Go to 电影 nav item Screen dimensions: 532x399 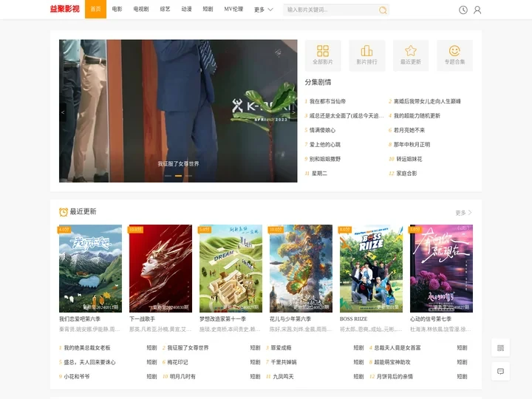117,9
